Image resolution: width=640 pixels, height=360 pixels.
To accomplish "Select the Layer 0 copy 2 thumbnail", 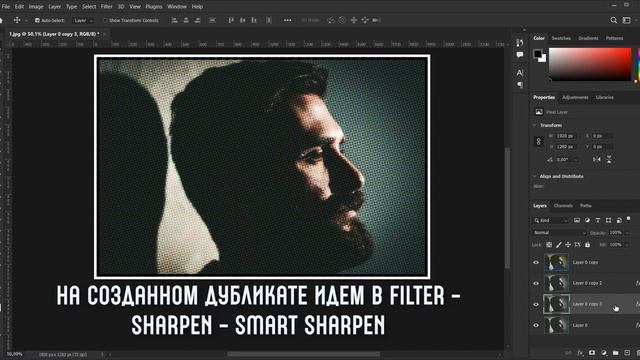I will click(556, 283).
